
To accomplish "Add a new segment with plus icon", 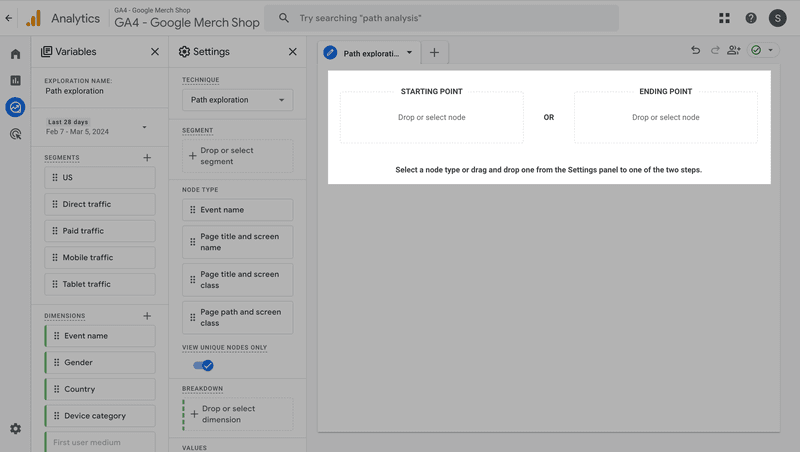I will click(147, 158).
